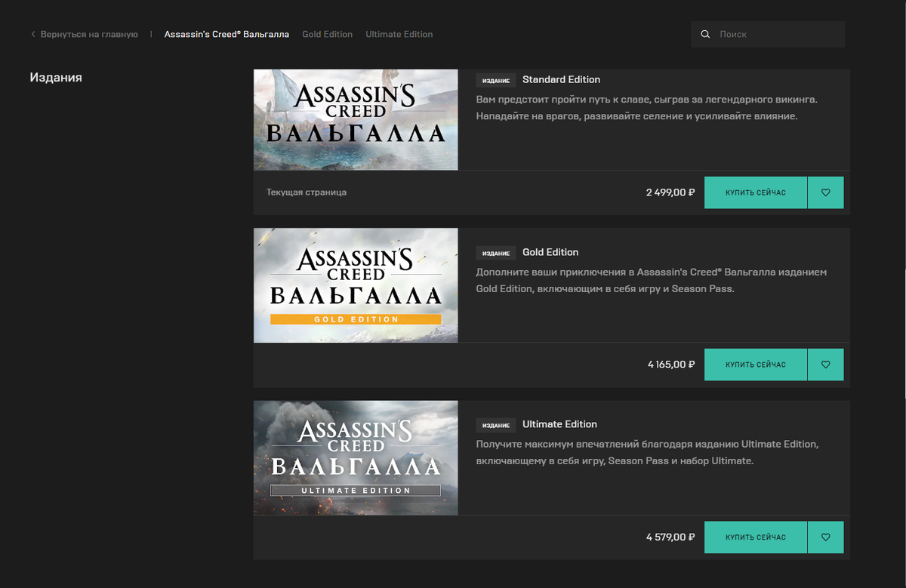Click the Ultimate Edition card title
Screen dimensions: 906x588
(559, 424)
